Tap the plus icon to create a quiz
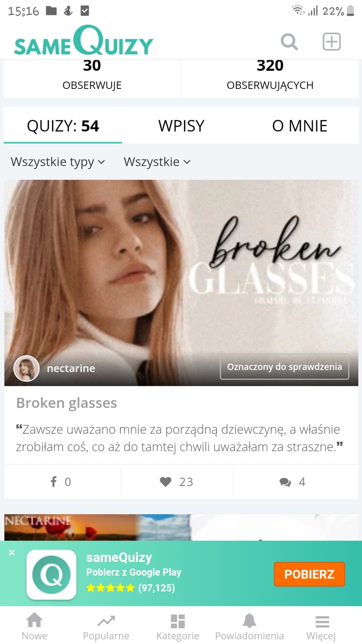 (332, 42)
